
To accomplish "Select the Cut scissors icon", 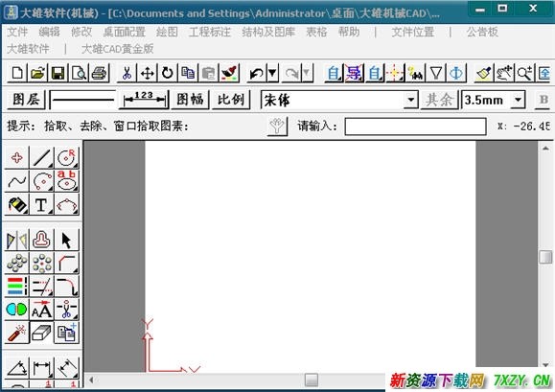I will pos(127,73).
